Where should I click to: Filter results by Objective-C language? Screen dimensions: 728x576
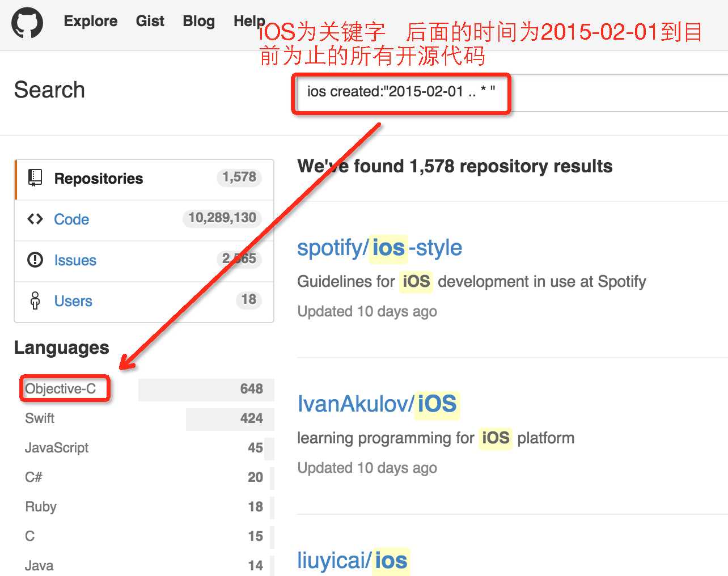(61, 389)
